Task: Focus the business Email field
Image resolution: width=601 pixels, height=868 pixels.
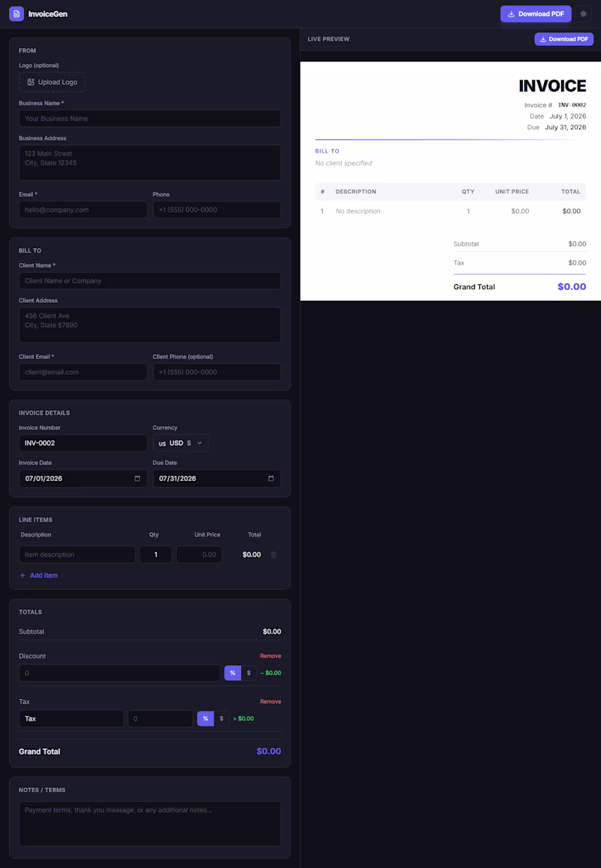Action: tap(83, 210)
